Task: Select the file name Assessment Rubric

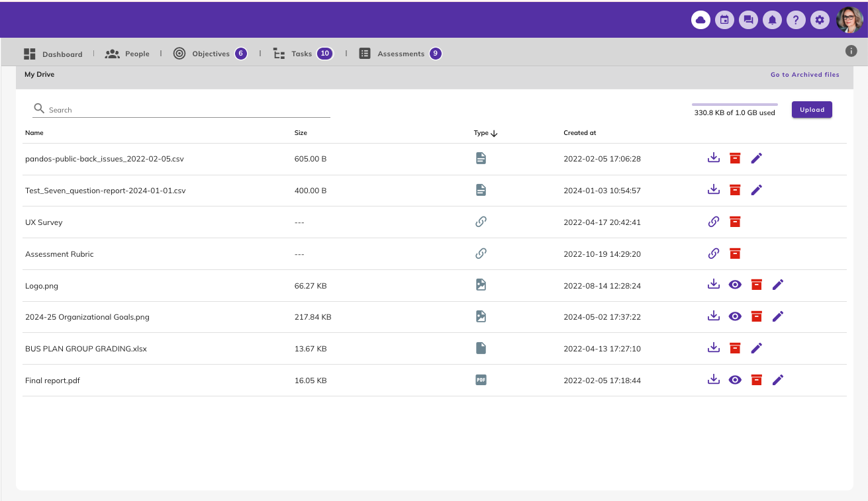Action: 60,254
